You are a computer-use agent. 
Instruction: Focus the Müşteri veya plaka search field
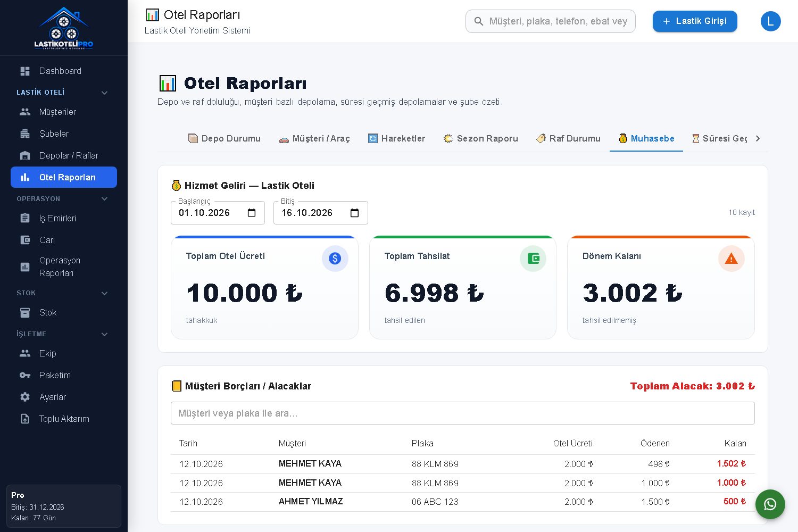coord(463,413)
